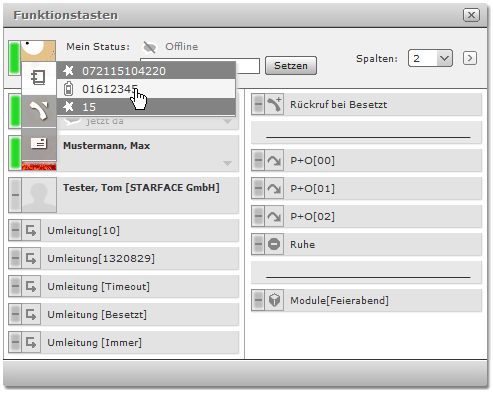Click the Module[Feierabend] label
Viewport: 493px width, 393px height.
tap(339, 300)
